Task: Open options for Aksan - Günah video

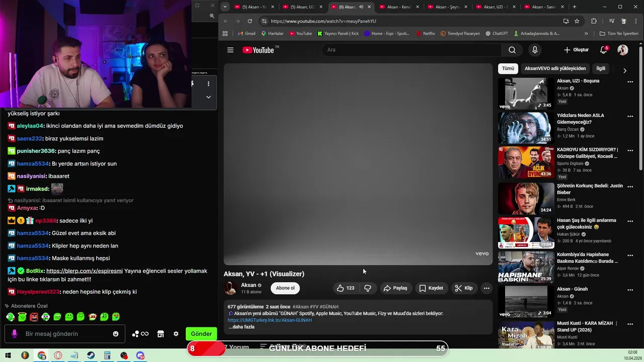Action: pos(630,290)
